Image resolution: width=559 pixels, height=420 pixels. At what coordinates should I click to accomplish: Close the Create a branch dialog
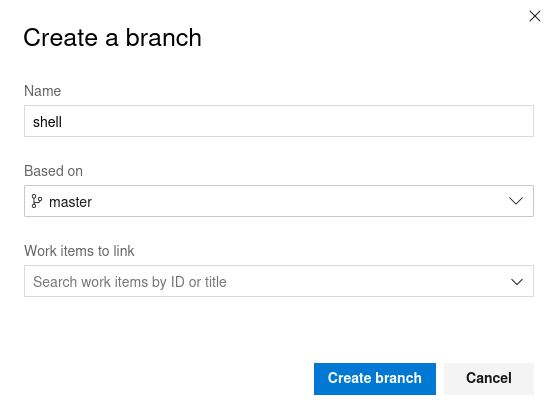click(x=534, y=16)
